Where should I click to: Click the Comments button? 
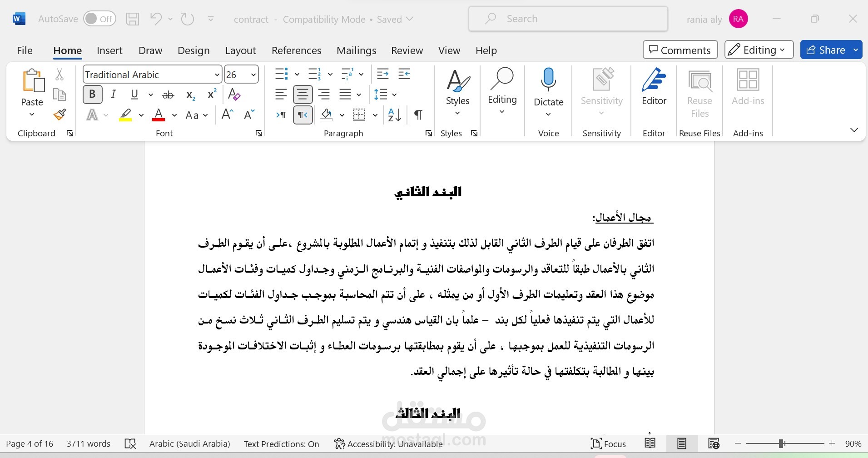[x=680, y=50]
